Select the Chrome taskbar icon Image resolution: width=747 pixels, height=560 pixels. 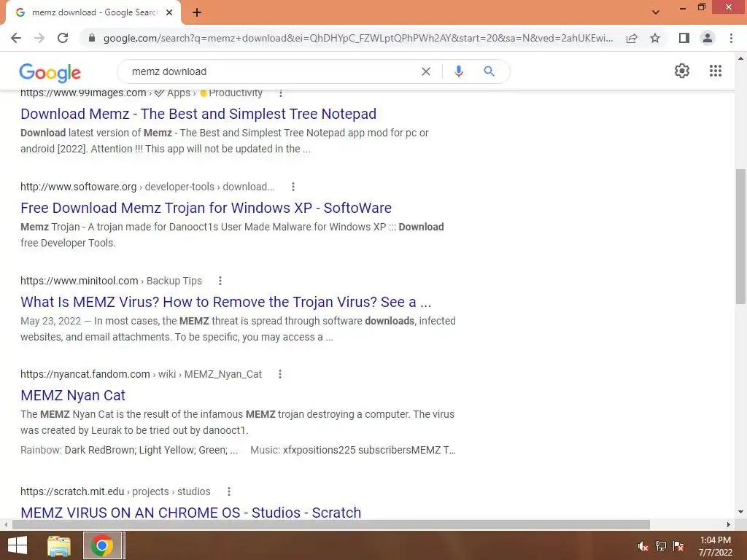click(102, 545)
